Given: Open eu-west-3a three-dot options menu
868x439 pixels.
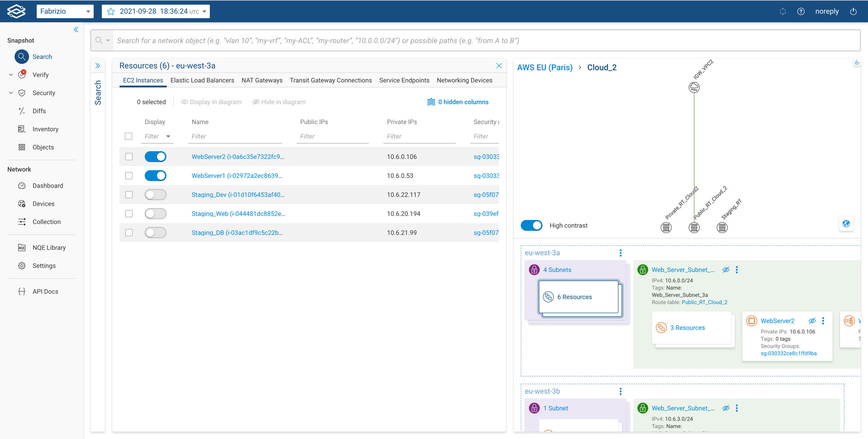Looking at the screenshot, I should (x=620, y=253).
